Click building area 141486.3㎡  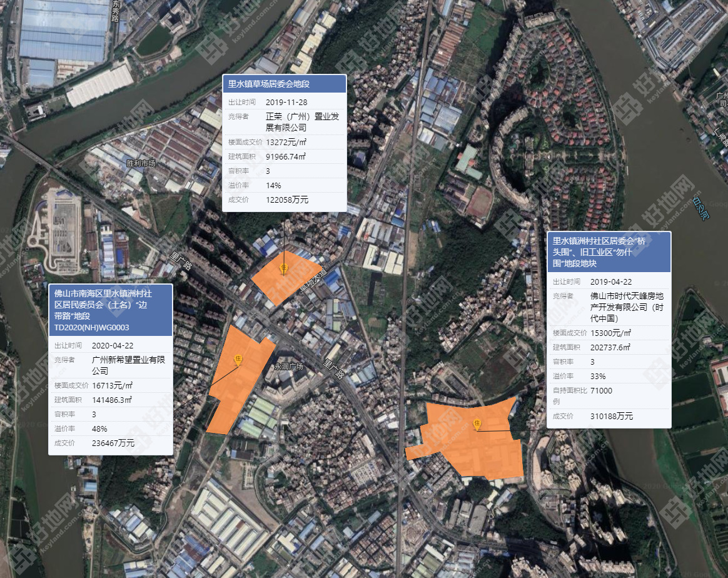click(112, 400)
